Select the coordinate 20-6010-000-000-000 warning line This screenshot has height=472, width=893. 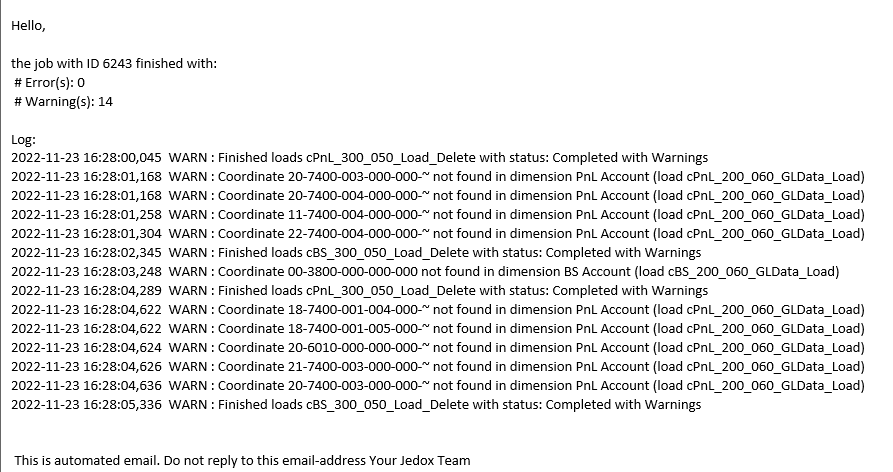point(437,348)
